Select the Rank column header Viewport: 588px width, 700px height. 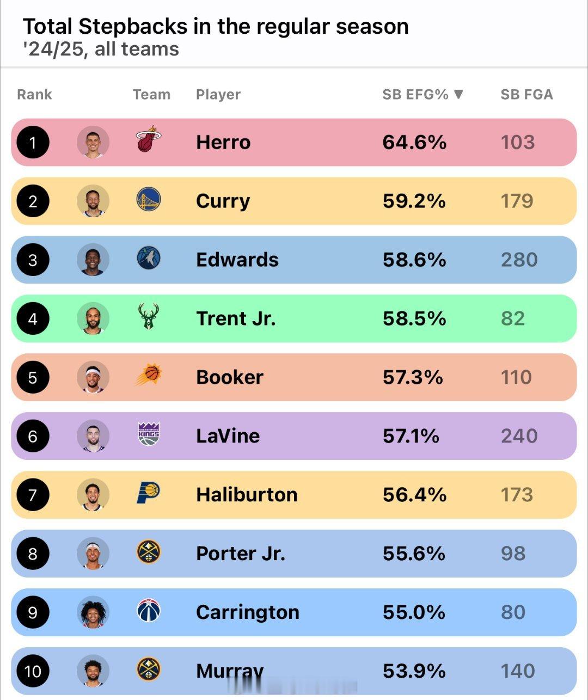(x=34, y=95)
